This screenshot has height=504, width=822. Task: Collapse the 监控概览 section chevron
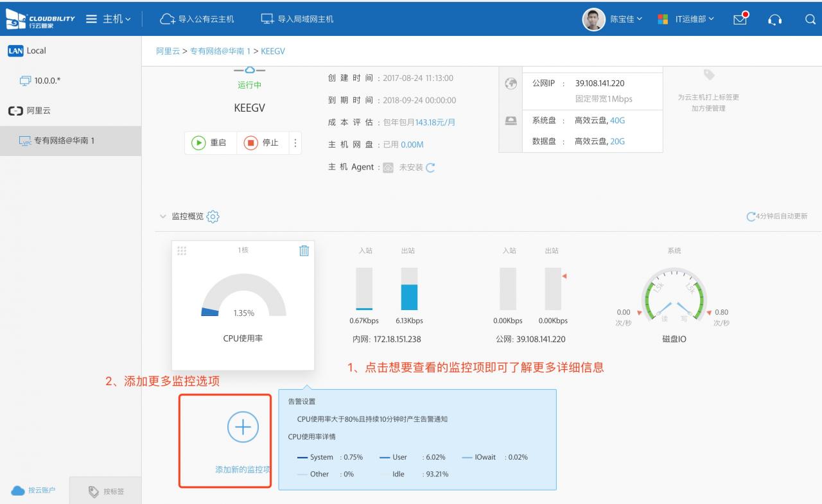tap(162, 217)
